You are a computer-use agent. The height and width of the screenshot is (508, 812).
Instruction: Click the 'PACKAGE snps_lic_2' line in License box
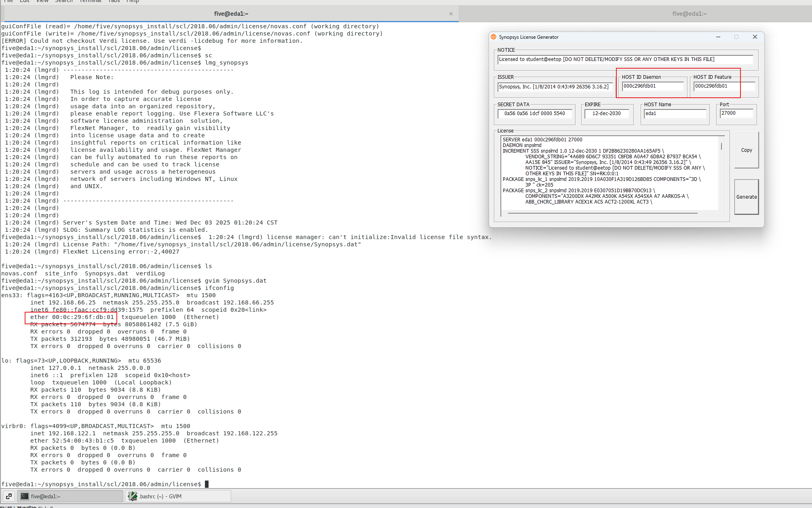pos(579,191)
